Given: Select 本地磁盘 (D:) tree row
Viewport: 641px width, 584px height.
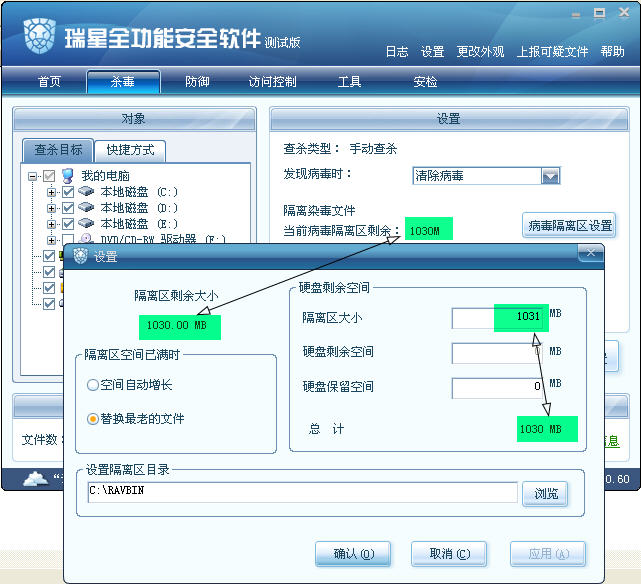Looking at the screenshot, I should coord(139,208).
